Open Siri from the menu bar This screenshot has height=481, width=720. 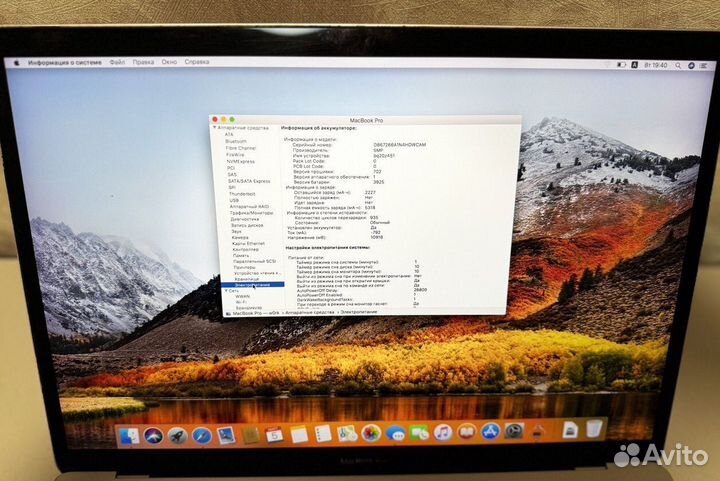691,66
